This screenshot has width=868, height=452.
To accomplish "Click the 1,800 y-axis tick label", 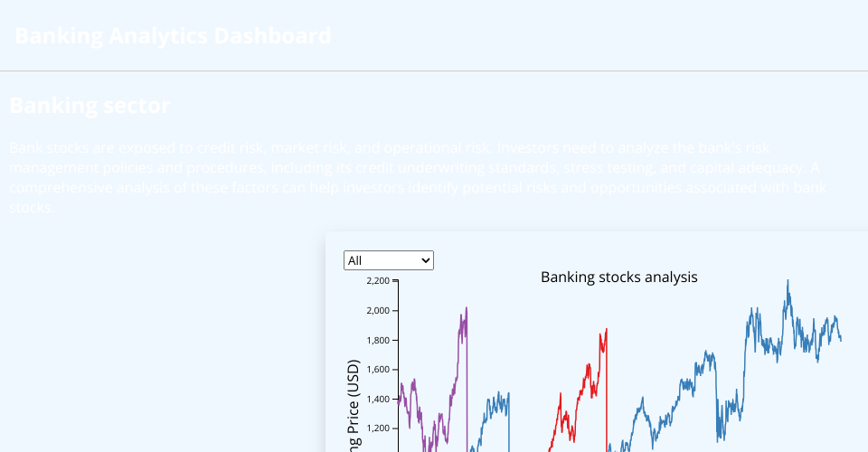I will coord(378,340).
